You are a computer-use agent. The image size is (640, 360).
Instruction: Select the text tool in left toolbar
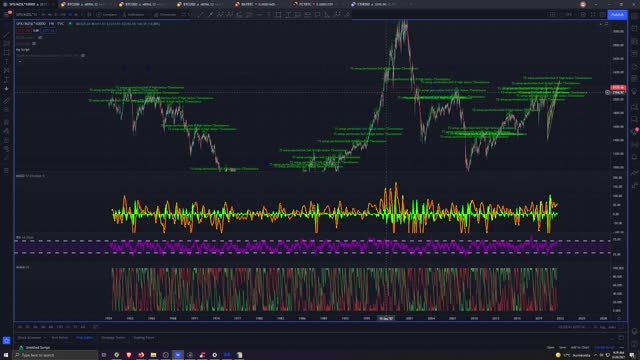tap(6, 62)
